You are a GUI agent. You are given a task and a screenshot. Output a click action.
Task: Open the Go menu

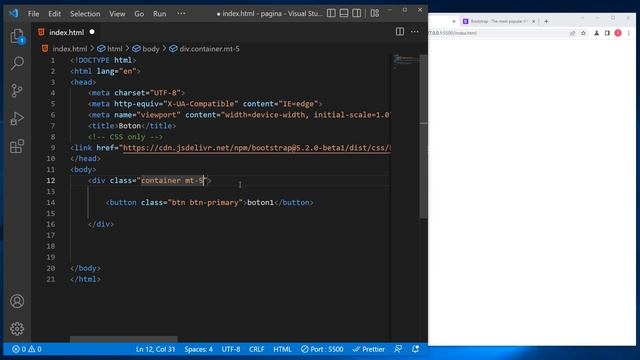coord(139,13)
